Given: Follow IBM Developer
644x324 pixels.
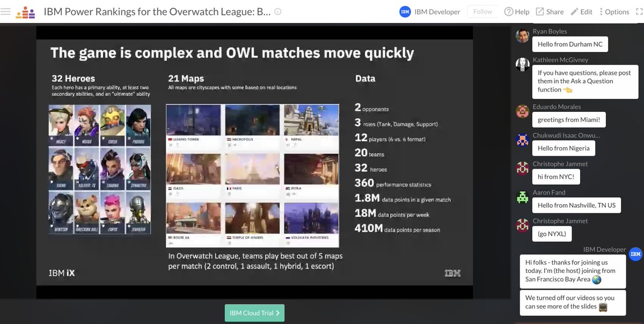Looking at the screenshot, I should click(482, 12).
